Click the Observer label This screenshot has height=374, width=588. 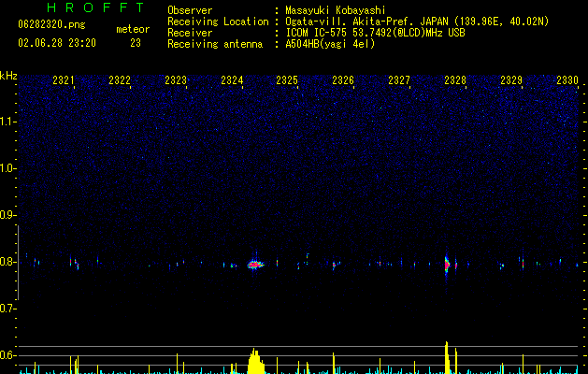click(x=190, y=10)
